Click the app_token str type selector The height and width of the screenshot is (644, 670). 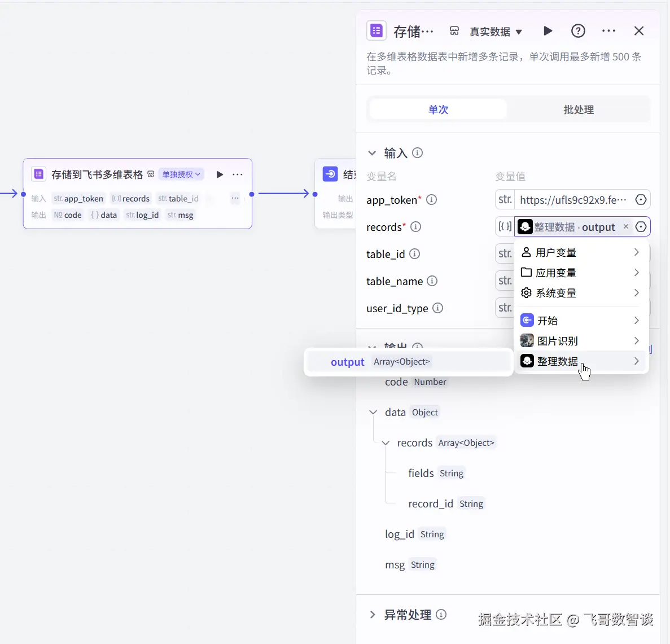[x=505, y=200]
